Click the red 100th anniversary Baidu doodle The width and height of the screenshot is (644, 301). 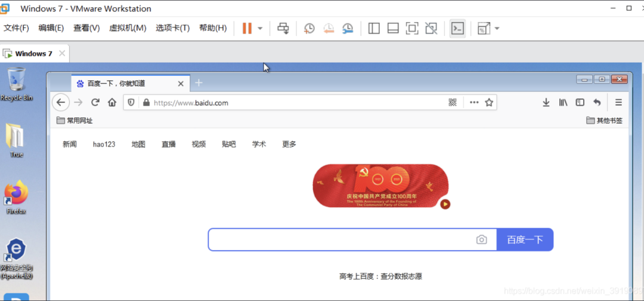click(380, 186)
